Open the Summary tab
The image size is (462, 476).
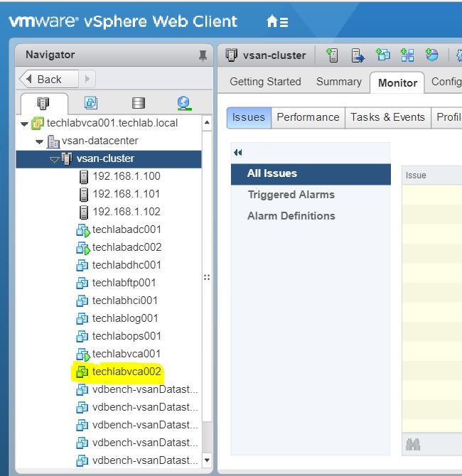(x=339, y=82)
